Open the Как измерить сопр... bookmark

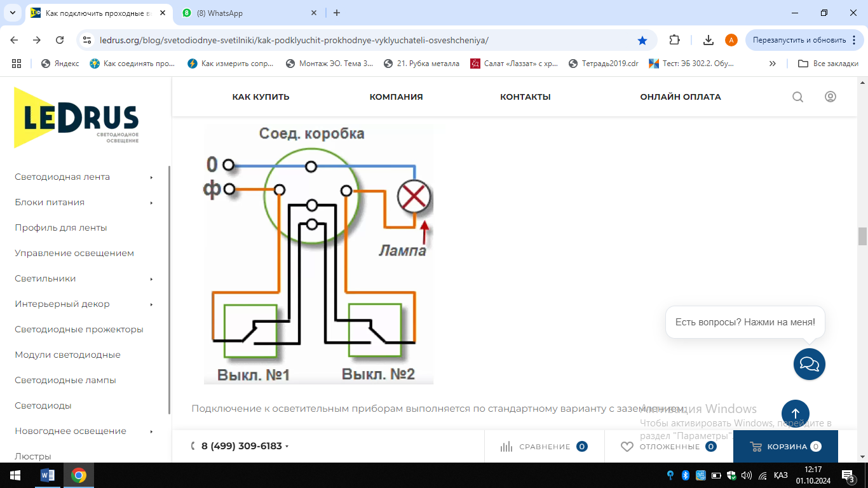[231, 64]
